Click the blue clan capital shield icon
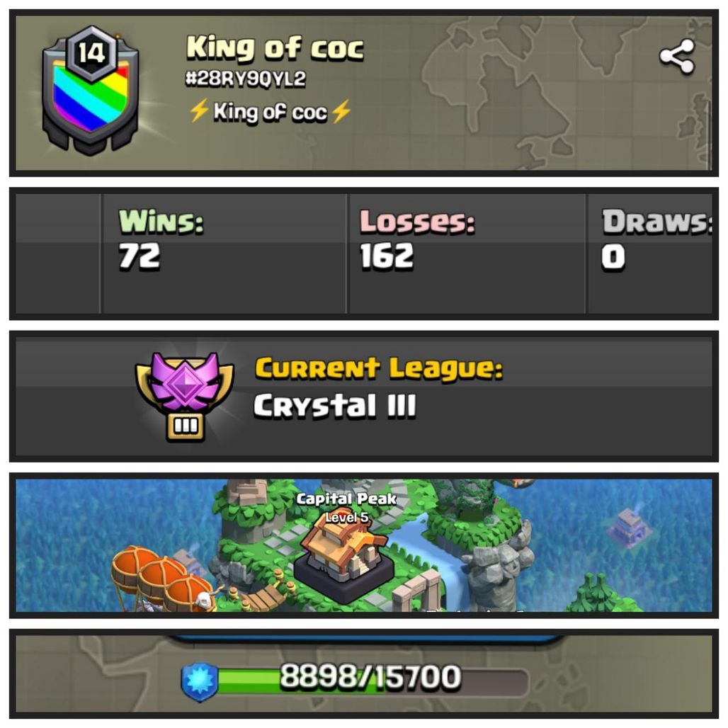728x728 pixels. [x=200, y=681]
